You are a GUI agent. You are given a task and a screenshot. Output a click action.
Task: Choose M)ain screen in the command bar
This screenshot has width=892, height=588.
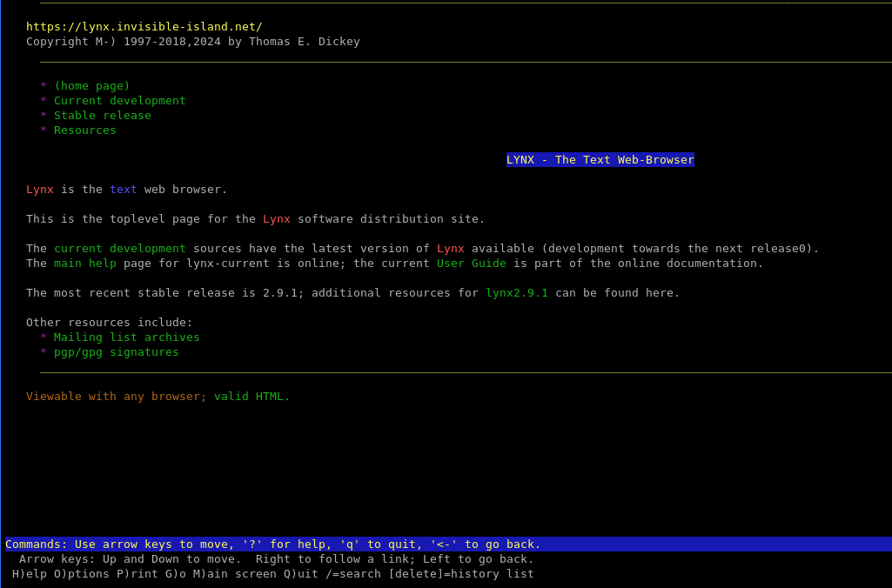click(x=234, y=574)
